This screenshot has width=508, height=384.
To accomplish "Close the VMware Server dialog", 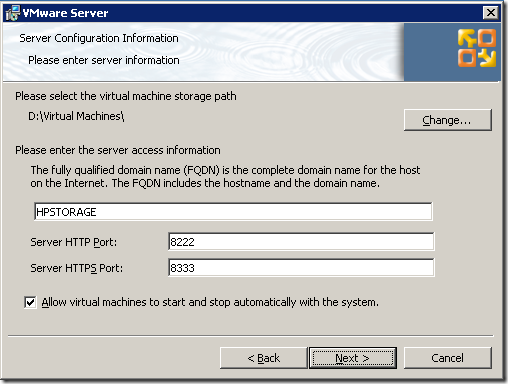I will [491, 13].
